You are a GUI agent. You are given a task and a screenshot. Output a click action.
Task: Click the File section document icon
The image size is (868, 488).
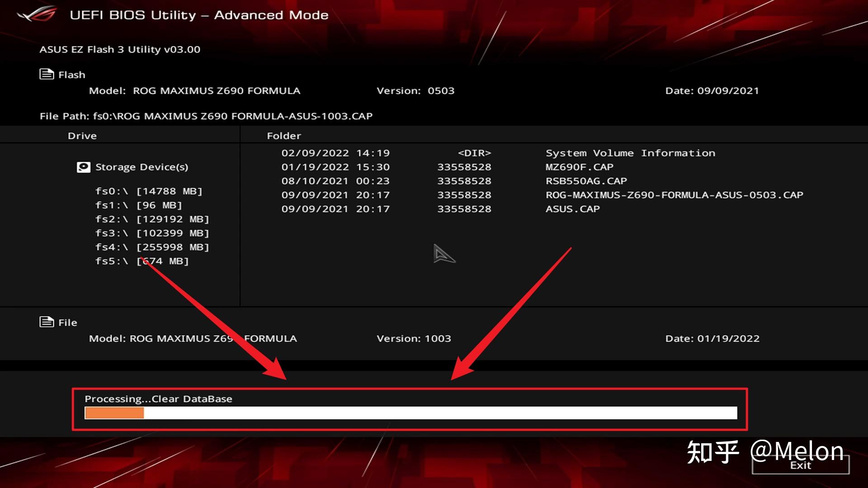coord(47,322)
